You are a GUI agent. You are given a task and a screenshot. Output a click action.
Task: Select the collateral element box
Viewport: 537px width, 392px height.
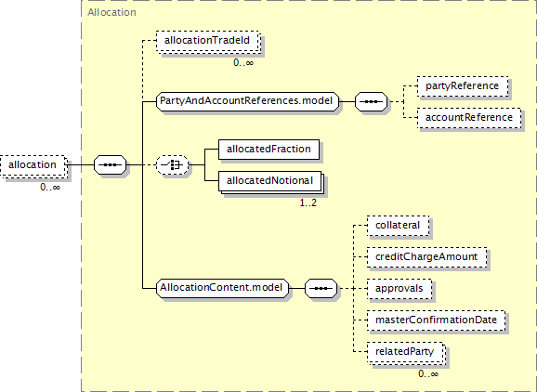[398, 226]
